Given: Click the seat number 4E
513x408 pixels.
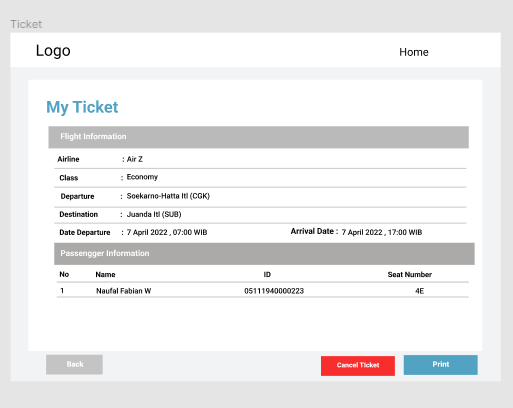Looking at the screenshot, I should (419, 291).
